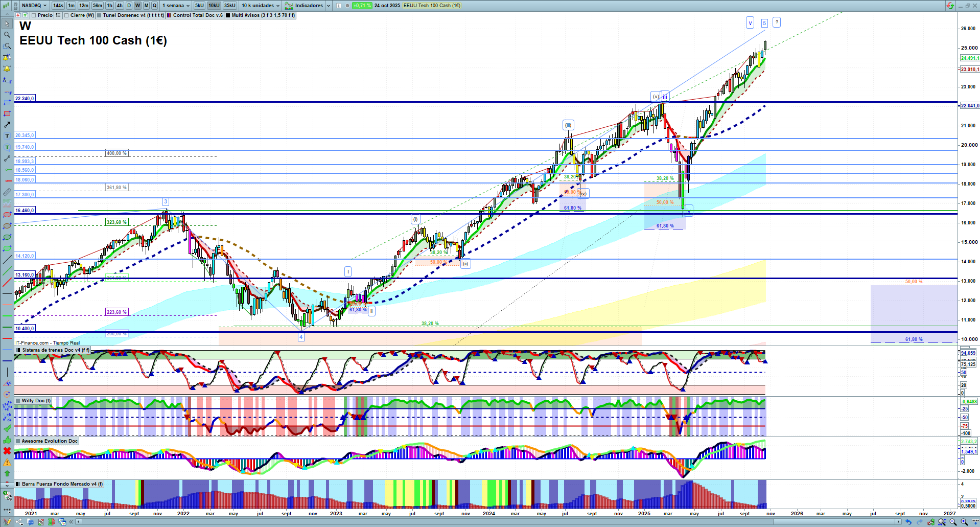Switch to the 1m timeframe

[71, 6]
